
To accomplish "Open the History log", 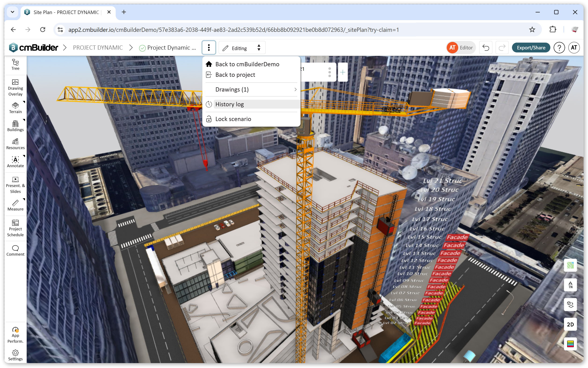I will click(x=251, y=104).
